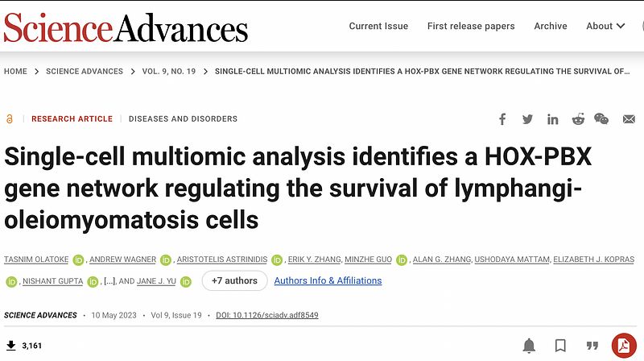
Task: Open the Archive menu item
Action: click(551, 26)
